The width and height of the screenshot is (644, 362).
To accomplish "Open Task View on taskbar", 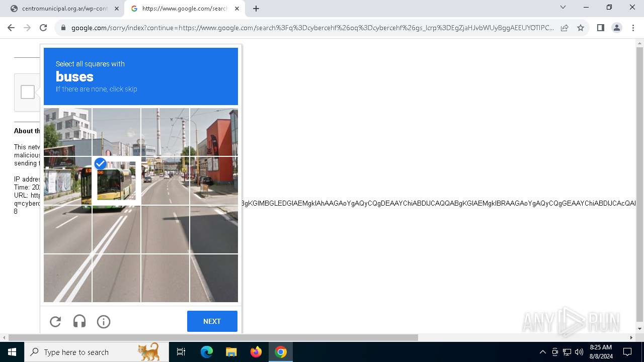I will point(181,352).
